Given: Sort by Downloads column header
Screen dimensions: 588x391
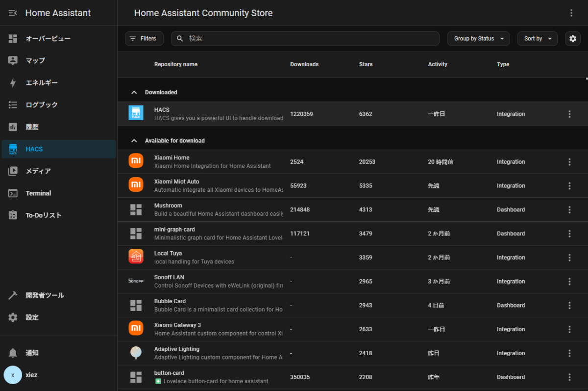Looking at the screenshot, I should tap(304, 64).
